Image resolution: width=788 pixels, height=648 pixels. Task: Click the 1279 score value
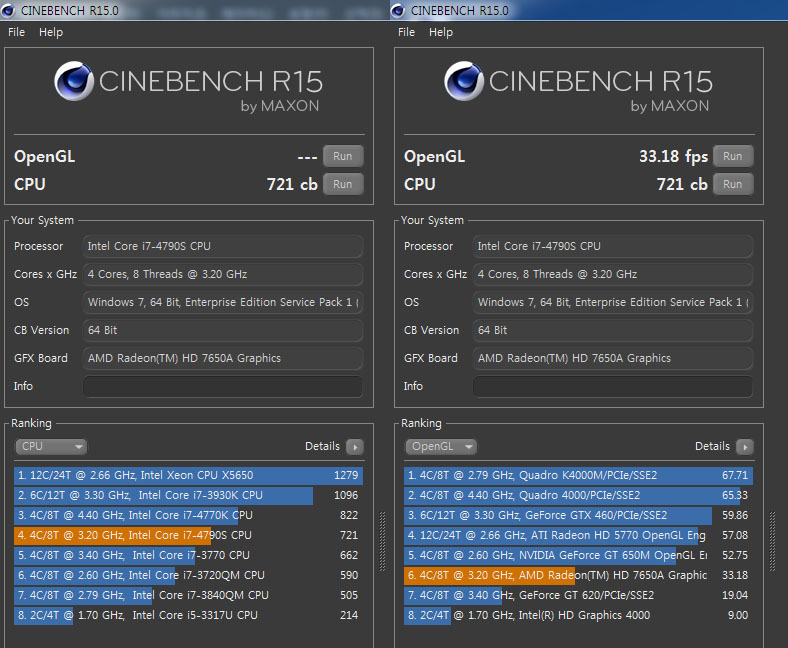pos(346,476)
